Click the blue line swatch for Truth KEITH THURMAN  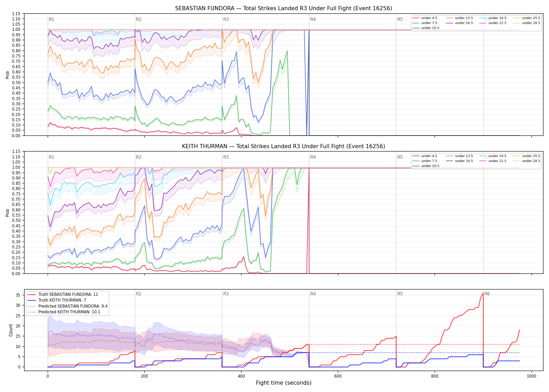32,300
